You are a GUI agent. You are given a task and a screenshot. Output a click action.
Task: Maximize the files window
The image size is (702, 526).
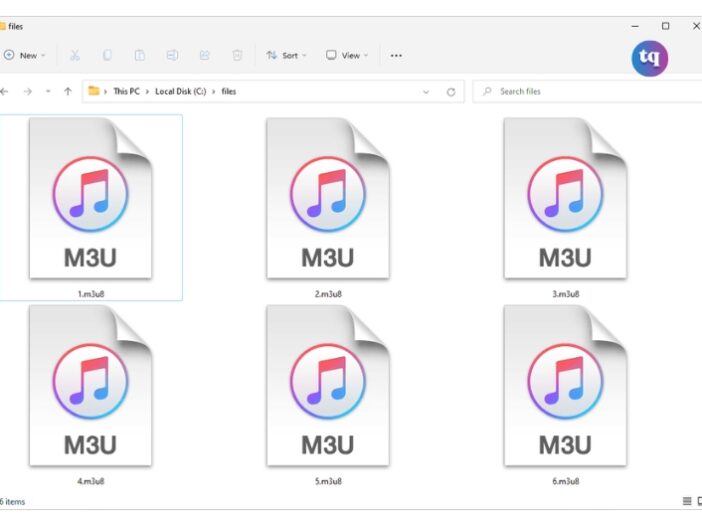click(x=666, y=26)
